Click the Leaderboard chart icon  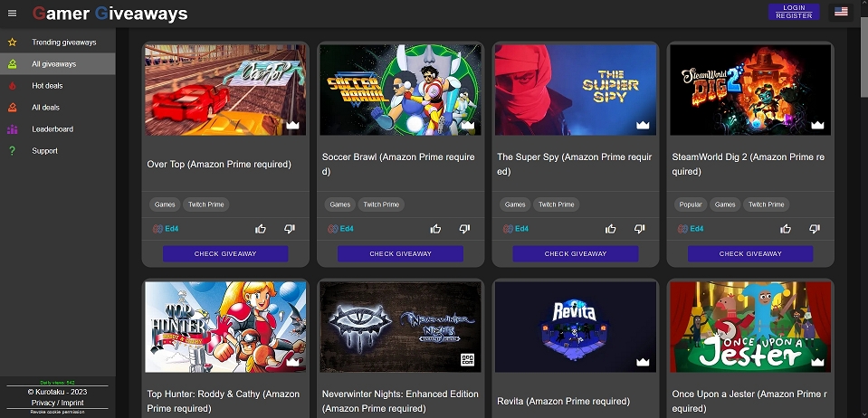click(x=12, y=129)
